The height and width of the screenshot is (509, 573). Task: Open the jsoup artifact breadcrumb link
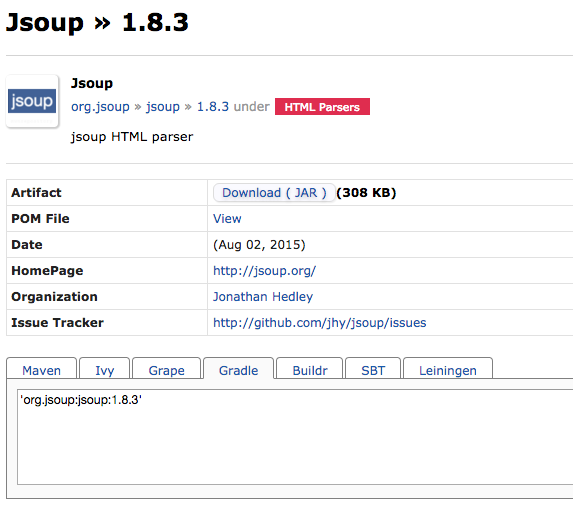pos(163,107)
